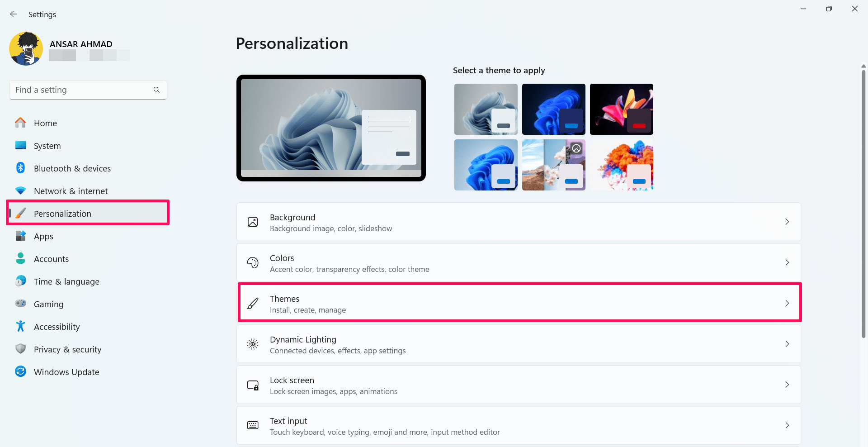
Task: Click the search magnifier icon
Action: (156, 90)
